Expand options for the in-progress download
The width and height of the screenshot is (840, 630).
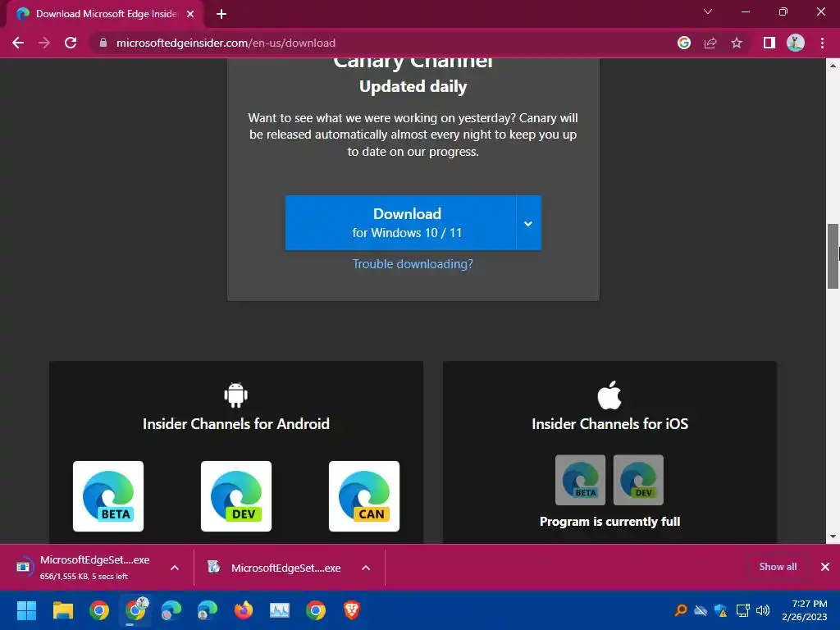[x=175, y=568]
